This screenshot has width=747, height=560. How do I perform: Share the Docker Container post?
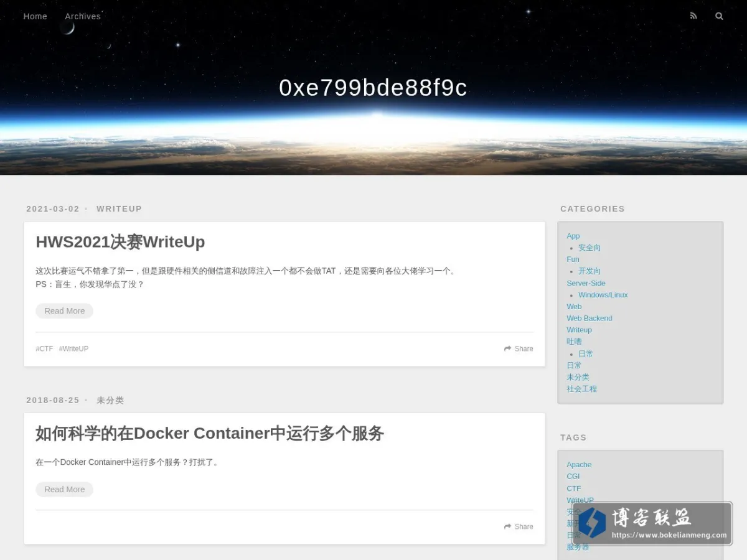click(x=519, y=526)
